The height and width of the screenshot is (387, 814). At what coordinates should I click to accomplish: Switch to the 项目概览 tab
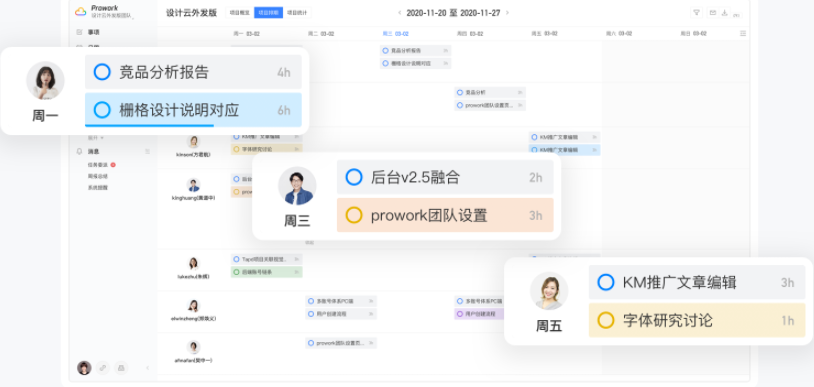[x=239, y=12]
